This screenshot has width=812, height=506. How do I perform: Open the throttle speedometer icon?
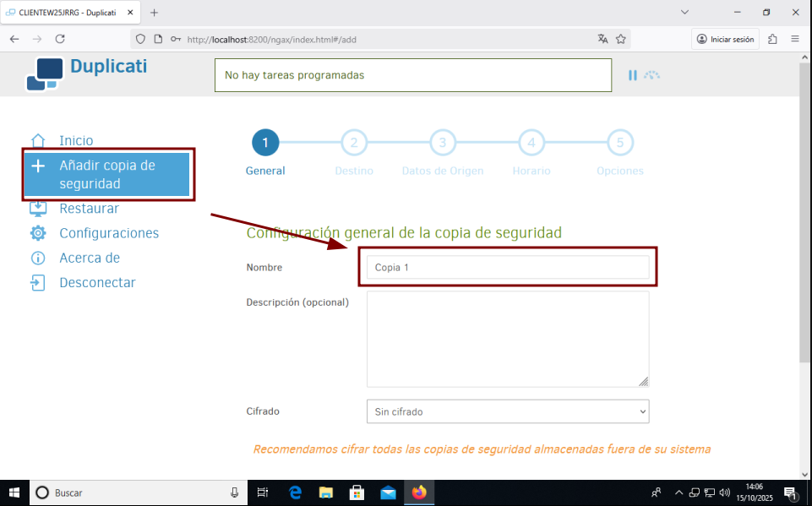click(x=651, y=75)
